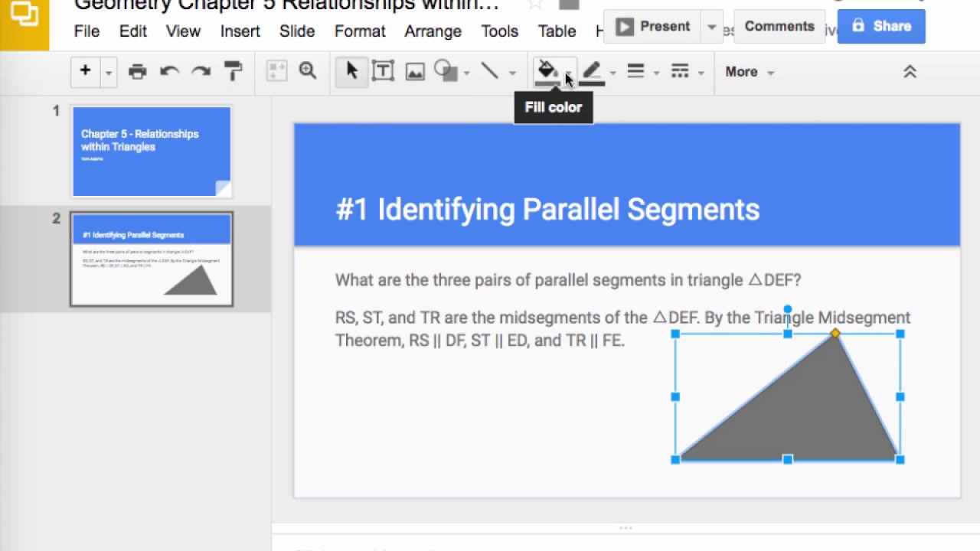Move presentation using folder icon
Screen dimensions: 980x551
coord(569,5)
